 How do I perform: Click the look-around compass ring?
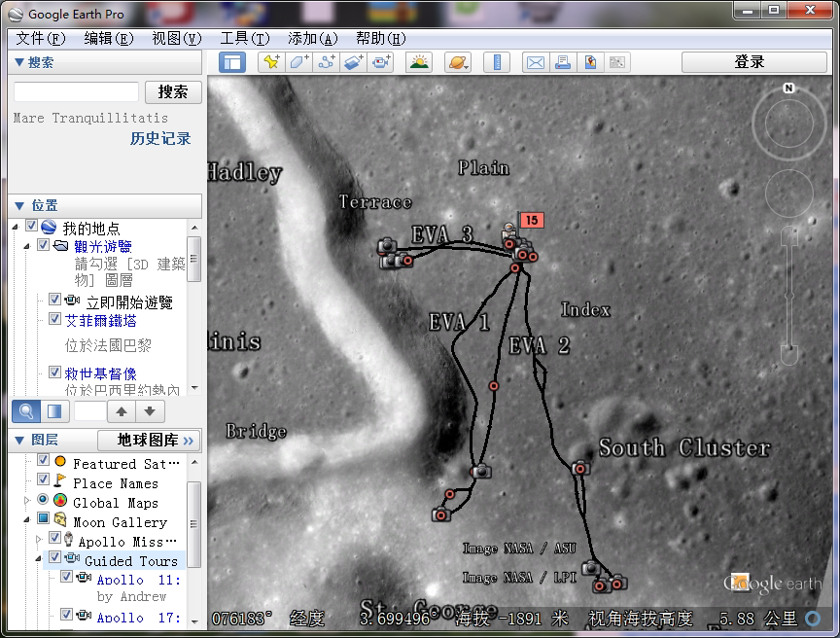pyautogui.click(x=788, y=124)
